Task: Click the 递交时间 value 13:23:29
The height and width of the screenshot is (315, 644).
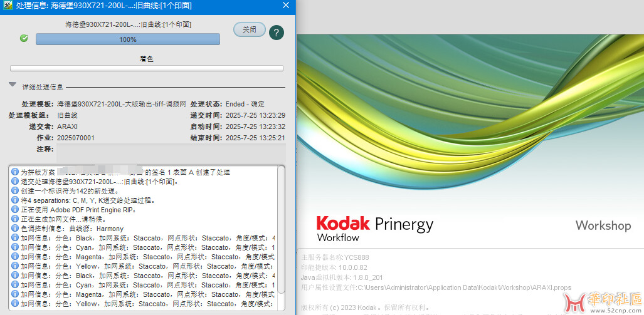Action: tap(255, 115)
